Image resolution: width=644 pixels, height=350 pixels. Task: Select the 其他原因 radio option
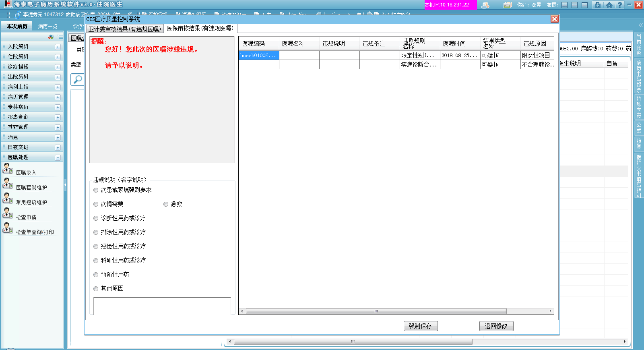coord(96,289)
